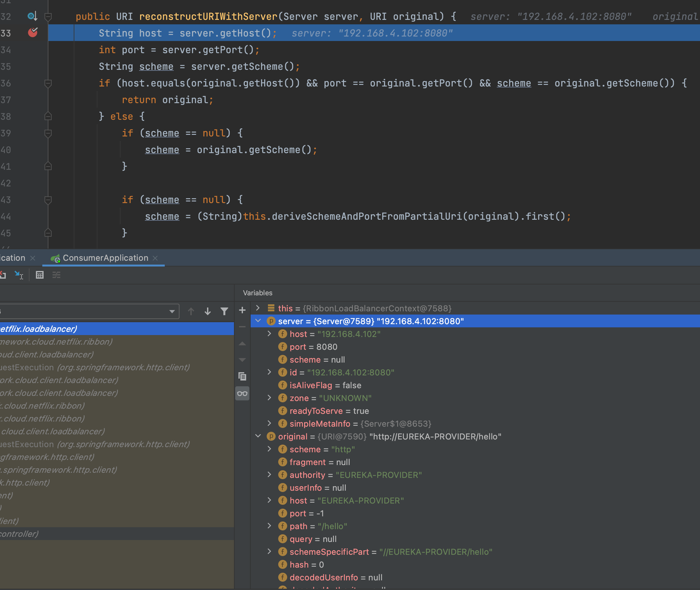This screenshot has height=590, width=700.
Task: Click the New Watch plus icon
Action: click(242, 310)
